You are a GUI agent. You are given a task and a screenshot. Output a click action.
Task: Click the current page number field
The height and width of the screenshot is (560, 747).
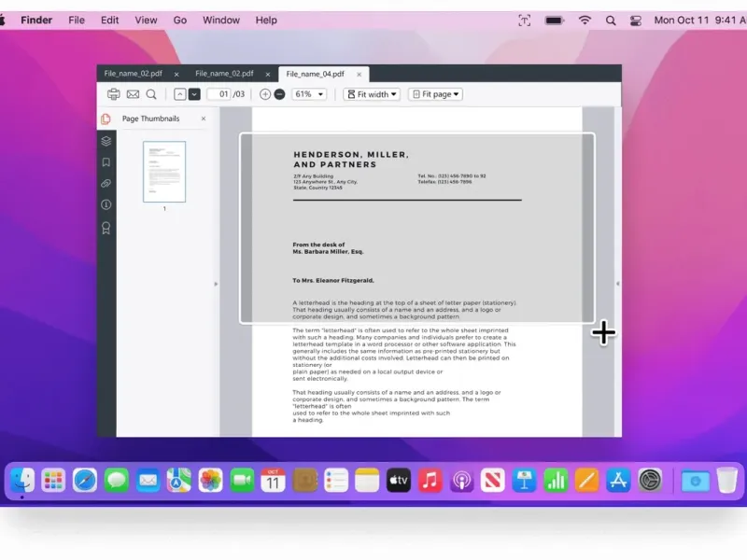218,94
